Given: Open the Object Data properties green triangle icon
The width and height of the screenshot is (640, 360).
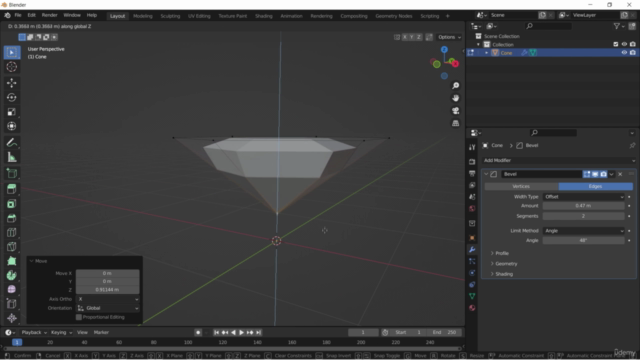Looking at the screenshot, I should pyautogui.click(x=472, y=296).
